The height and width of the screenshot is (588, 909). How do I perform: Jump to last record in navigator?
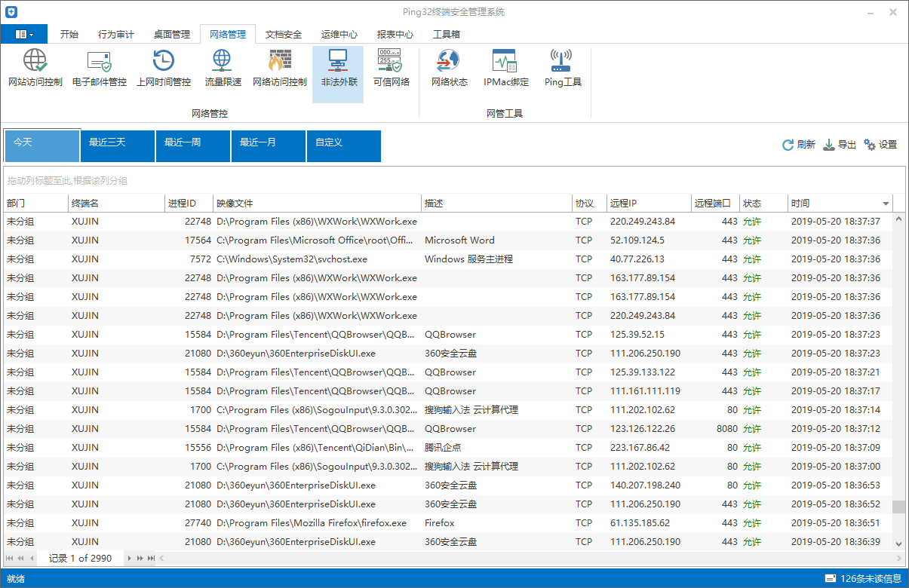point(151,559)
